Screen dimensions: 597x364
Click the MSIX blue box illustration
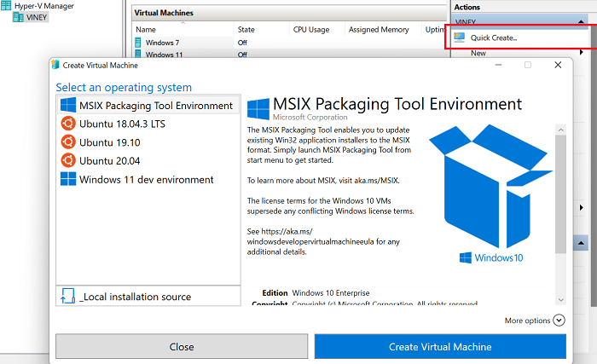pos(490,186)
